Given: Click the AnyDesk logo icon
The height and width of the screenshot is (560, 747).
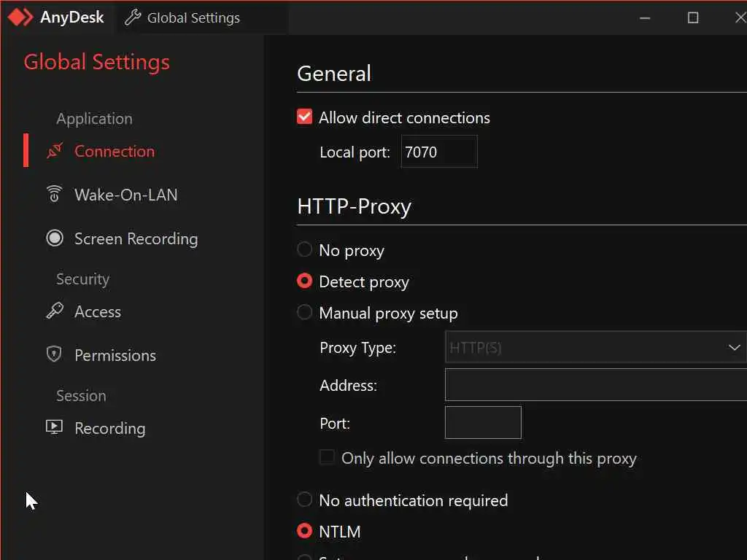Looking at the screenshot, I should pos(20,17).
